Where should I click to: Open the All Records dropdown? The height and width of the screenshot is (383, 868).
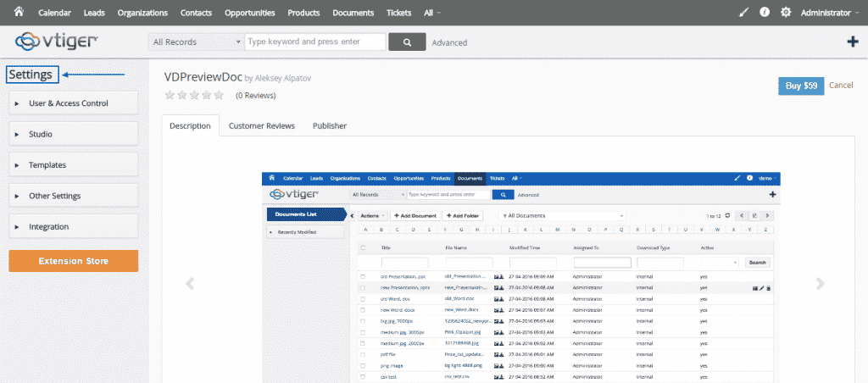(x=196, y=42)
